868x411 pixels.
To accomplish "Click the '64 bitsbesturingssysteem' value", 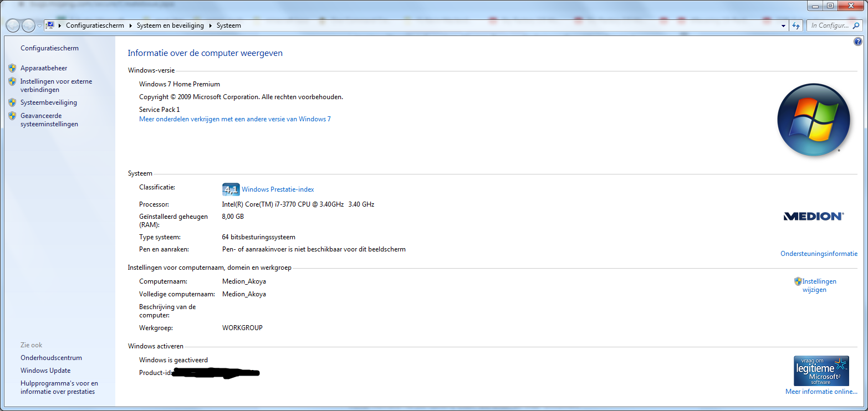I will pos(258,237).
